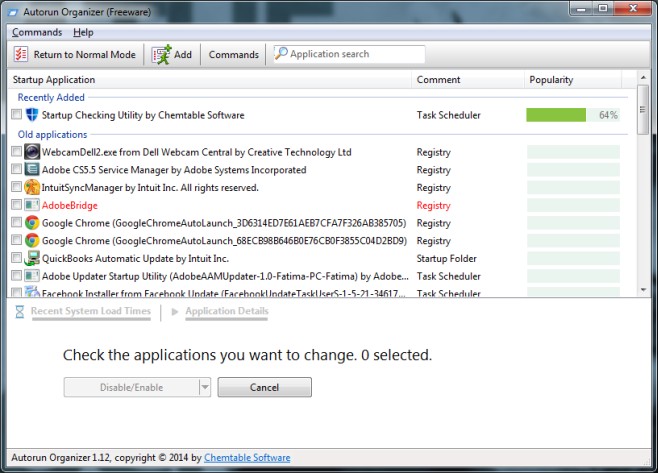Click Task Scheduler comment of Adobe Updater row

[449, 276]
